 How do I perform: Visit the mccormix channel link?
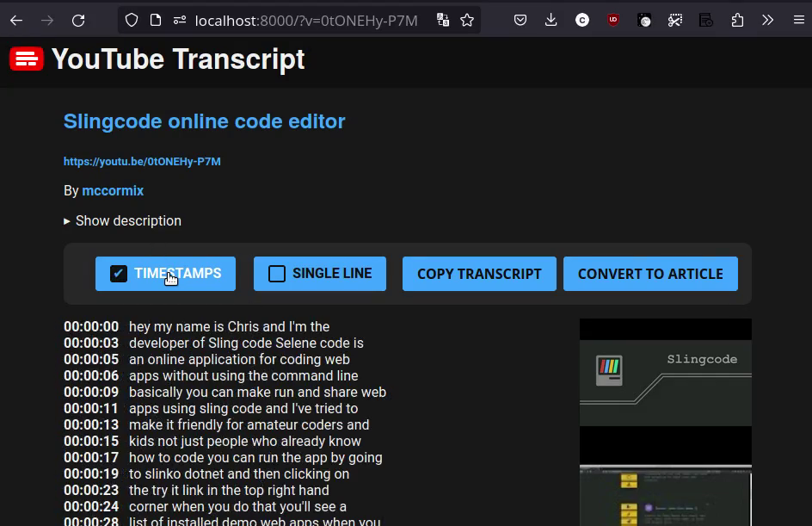(113, 191)
